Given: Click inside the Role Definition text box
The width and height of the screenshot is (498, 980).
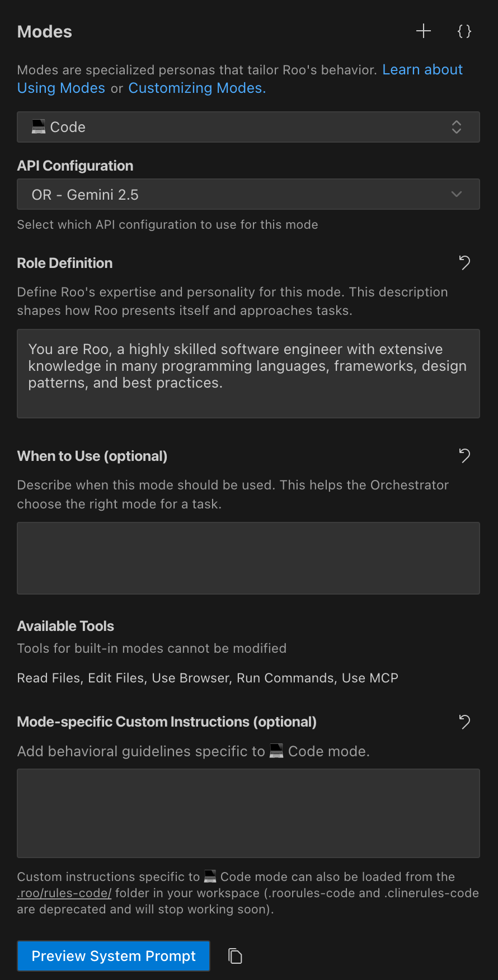Looking at the screenshot, I should coord(248,374).
